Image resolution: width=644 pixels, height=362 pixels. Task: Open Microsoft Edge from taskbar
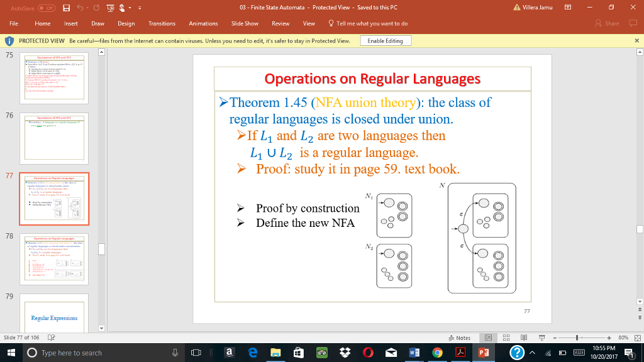pyautogui.click(x=252, y=353)
